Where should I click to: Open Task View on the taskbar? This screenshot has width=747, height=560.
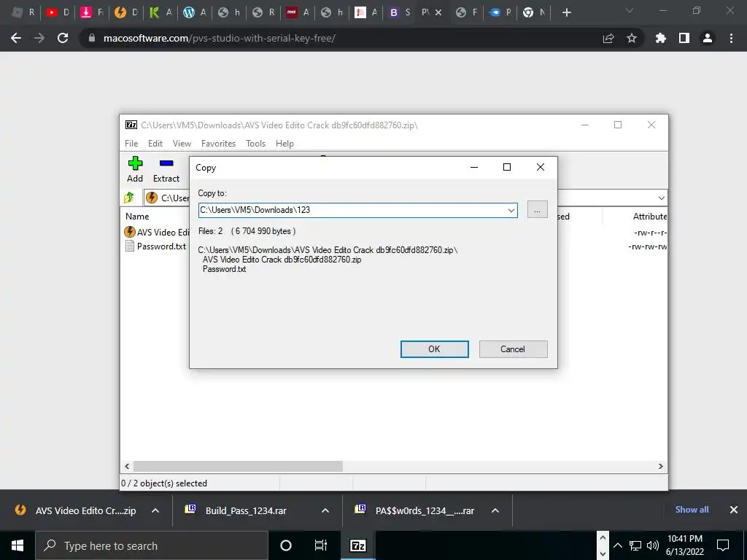321,545
